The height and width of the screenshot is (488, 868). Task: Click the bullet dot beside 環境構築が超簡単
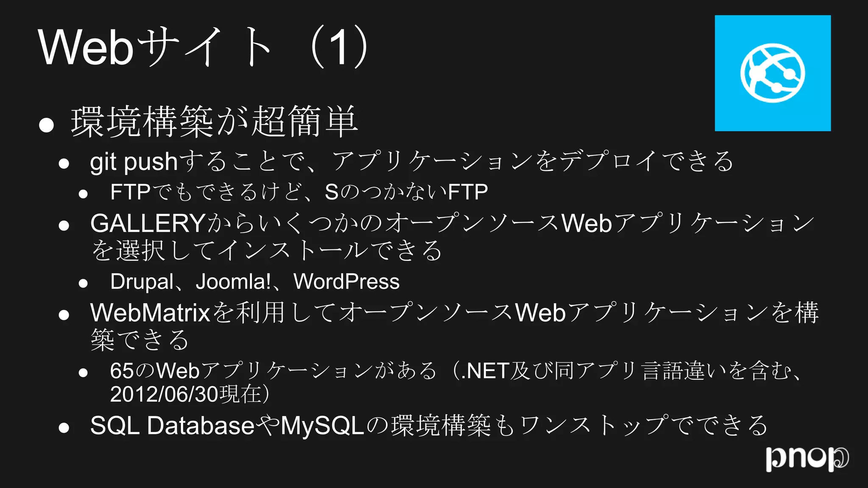(46, 125)
